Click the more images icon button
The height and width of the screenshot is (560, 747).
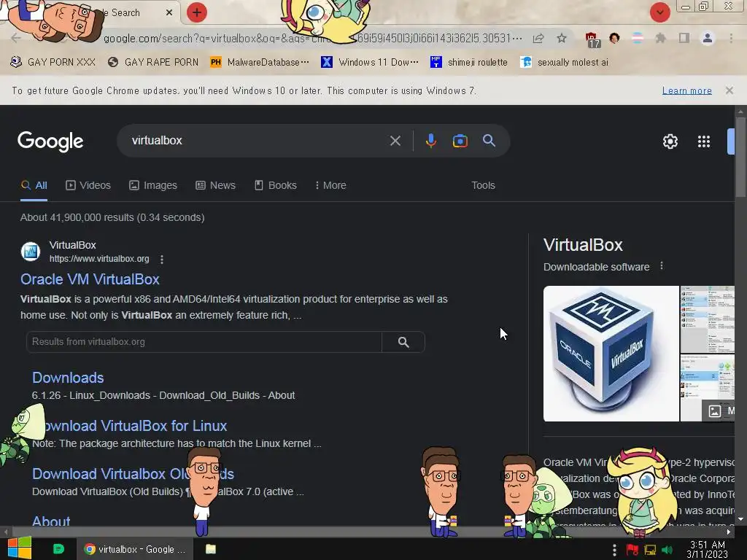(x=719, y=411)
